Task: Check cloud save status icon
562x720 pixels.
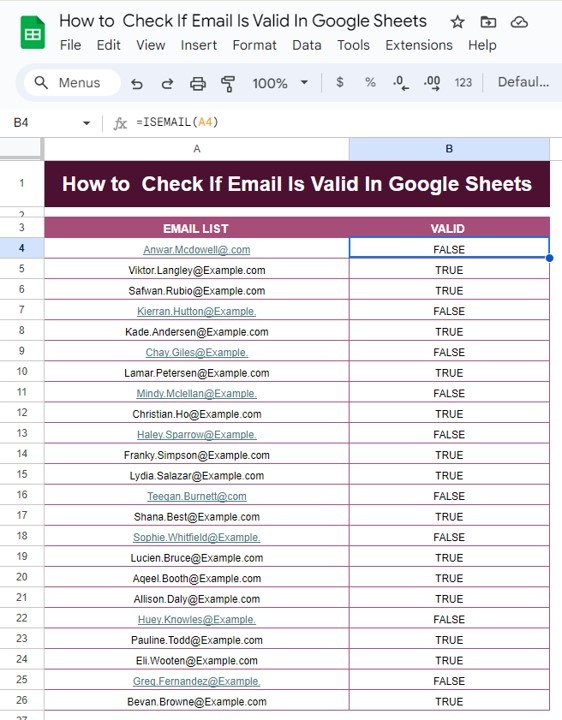Action: point(519,22)
